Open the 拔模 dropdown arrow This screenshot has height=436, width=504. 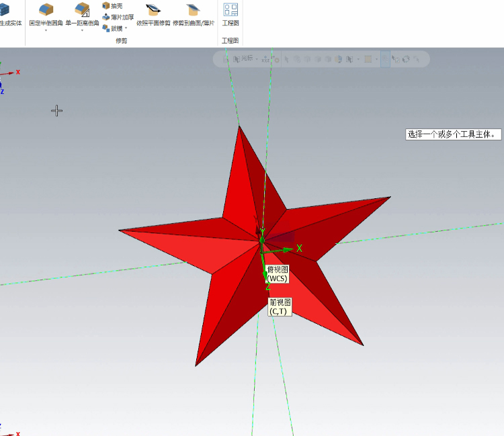coord(126,28)
